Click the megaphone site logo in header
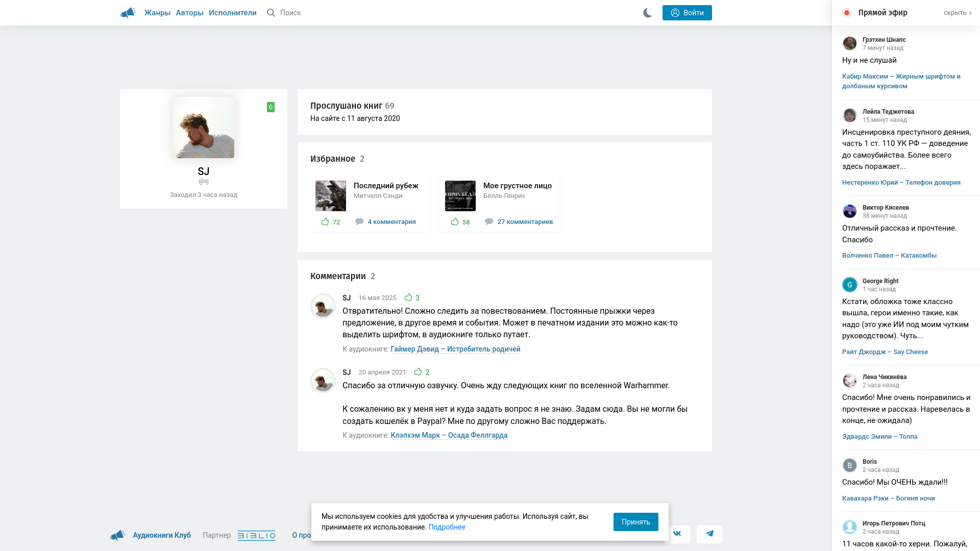980x551 pixels. tap(128, 13)
